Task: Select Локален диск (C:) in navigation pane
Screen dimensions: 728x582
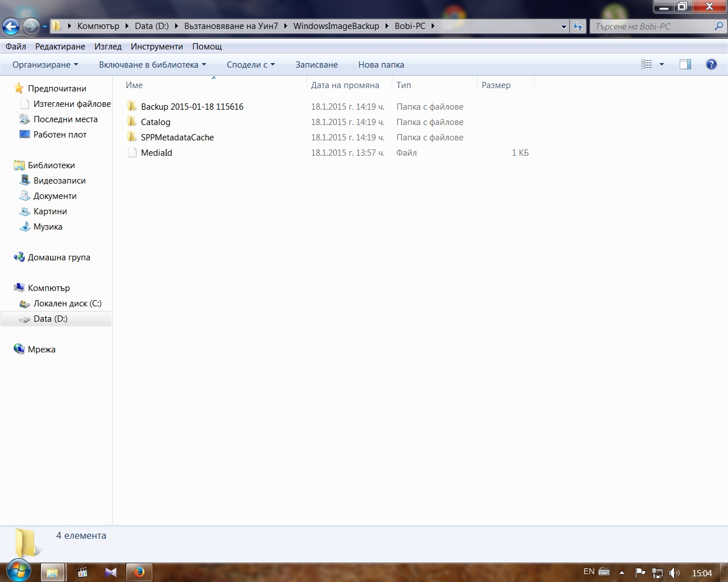Action: (67, 303)
